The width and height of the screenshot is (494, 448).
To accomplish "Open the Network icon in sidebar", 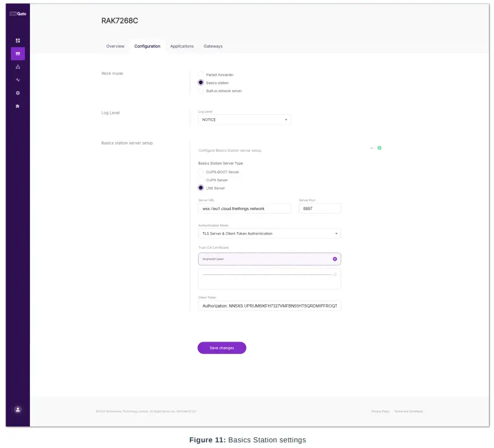I will point(18,67).
